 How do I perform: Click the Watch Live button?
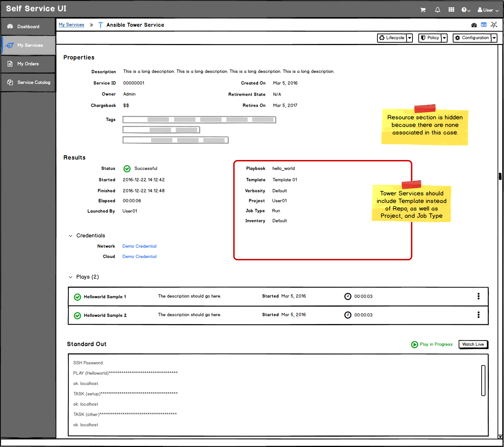click(x=473, y=344)
